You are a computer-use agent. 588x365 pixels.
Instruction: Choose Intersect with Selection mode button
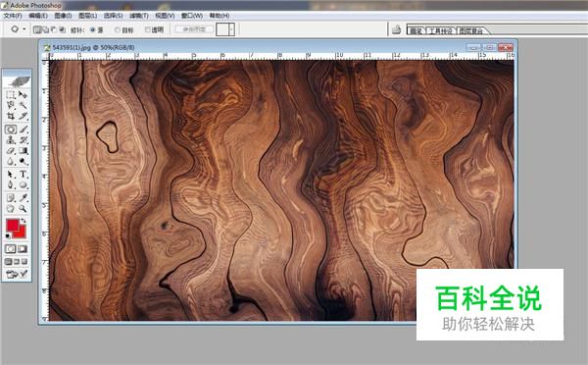[x=63, y=29]
